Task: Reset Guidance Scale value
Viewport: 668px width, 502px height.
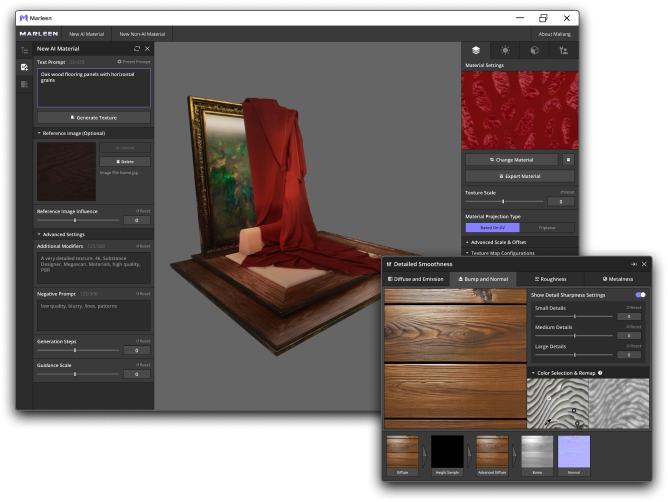Action: [x=144, y=365]
